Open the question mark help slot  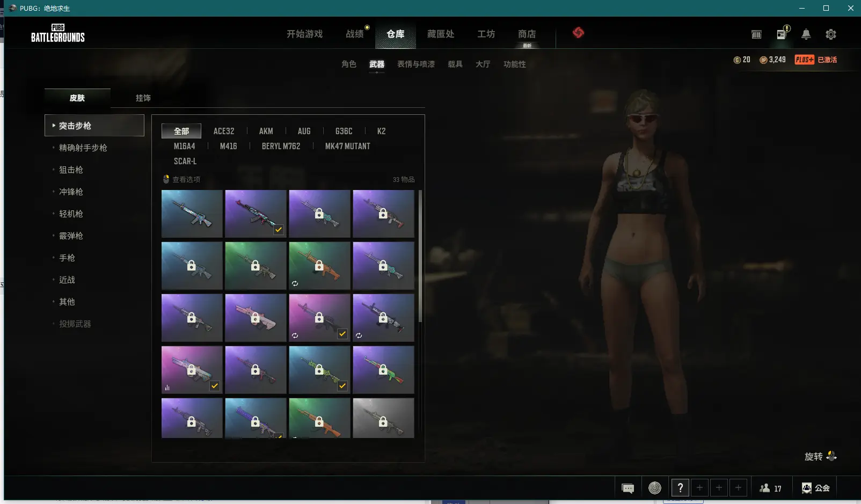680,488
